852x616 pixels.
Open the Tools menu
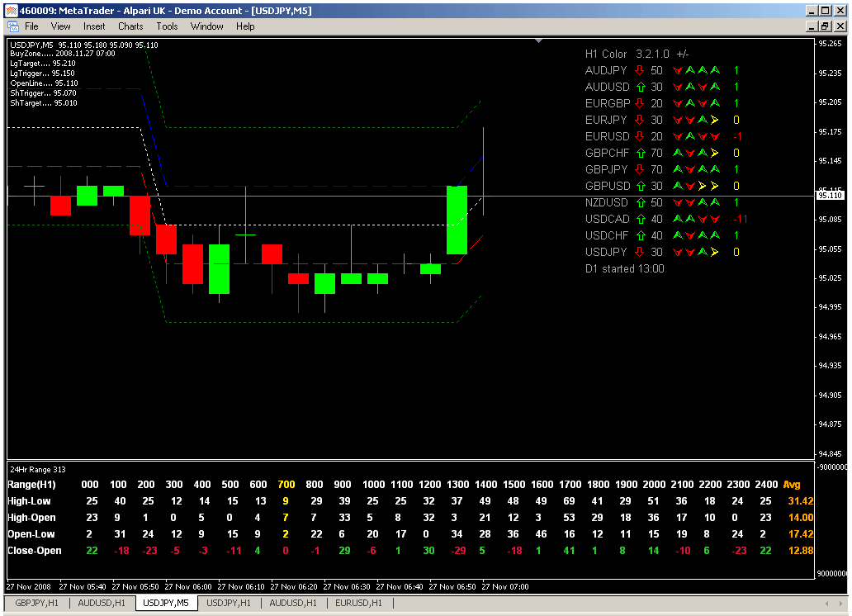pyautogui.click(x=167, y=26)
